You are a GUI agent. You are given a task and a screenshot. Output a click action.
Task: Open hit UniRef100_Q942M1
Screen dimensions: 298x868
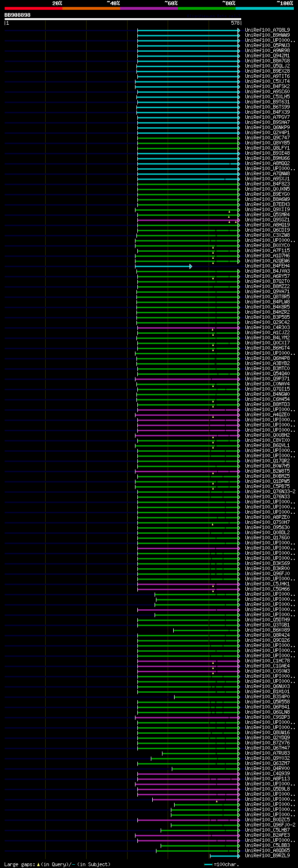click(267, 55)
